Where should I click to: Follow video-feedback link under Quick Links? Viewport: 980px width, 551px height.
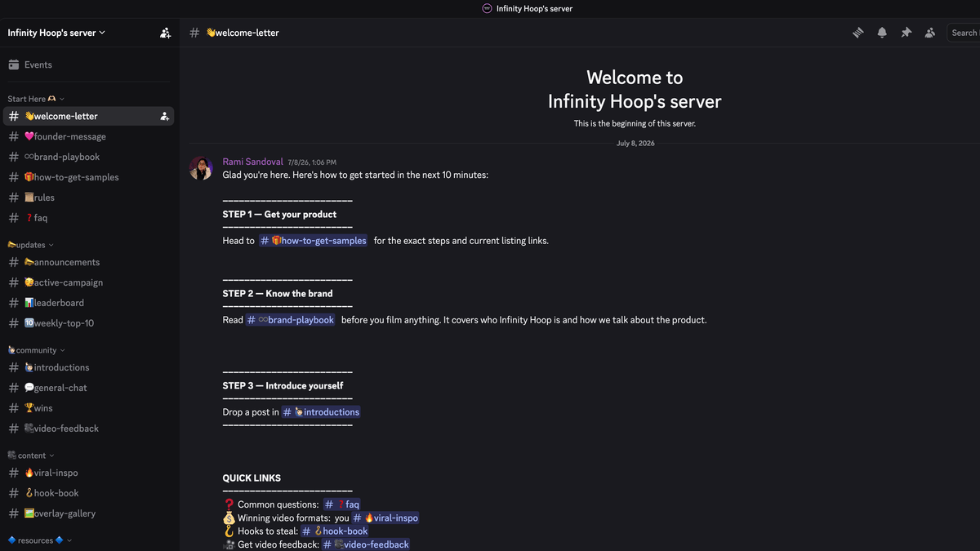click(366, 544)
